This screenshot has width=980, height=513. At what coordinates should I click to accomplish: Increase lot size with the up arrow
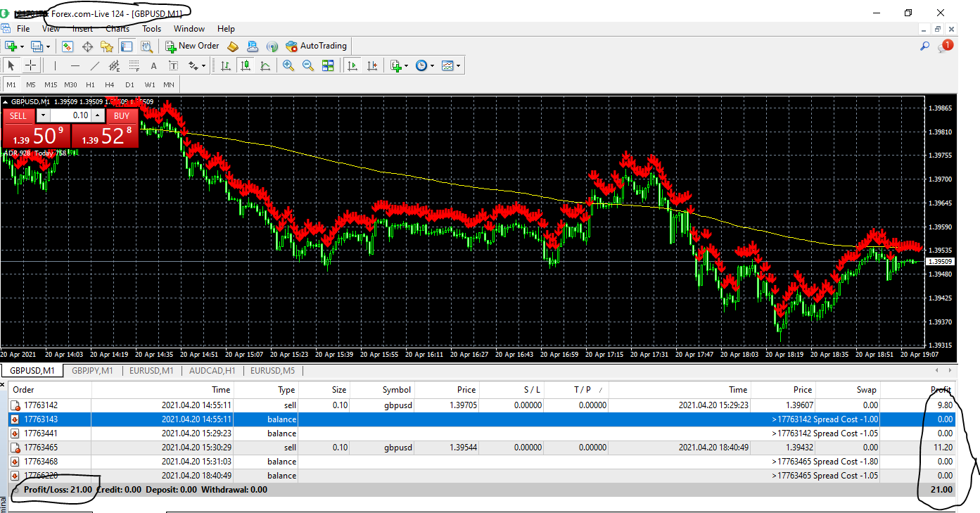coord(97,115)
